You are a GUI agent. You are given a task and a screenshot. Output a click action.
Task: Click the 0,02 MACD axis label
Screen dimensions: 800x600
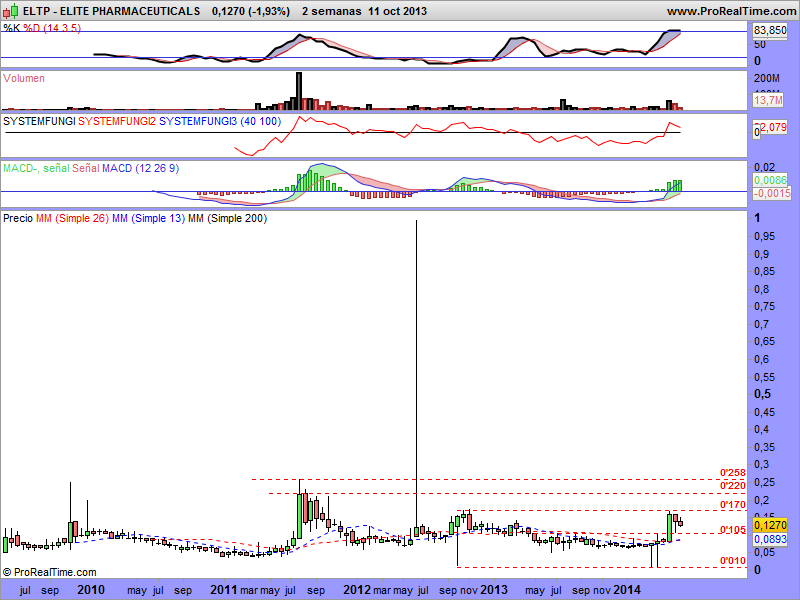click(764, 167)
